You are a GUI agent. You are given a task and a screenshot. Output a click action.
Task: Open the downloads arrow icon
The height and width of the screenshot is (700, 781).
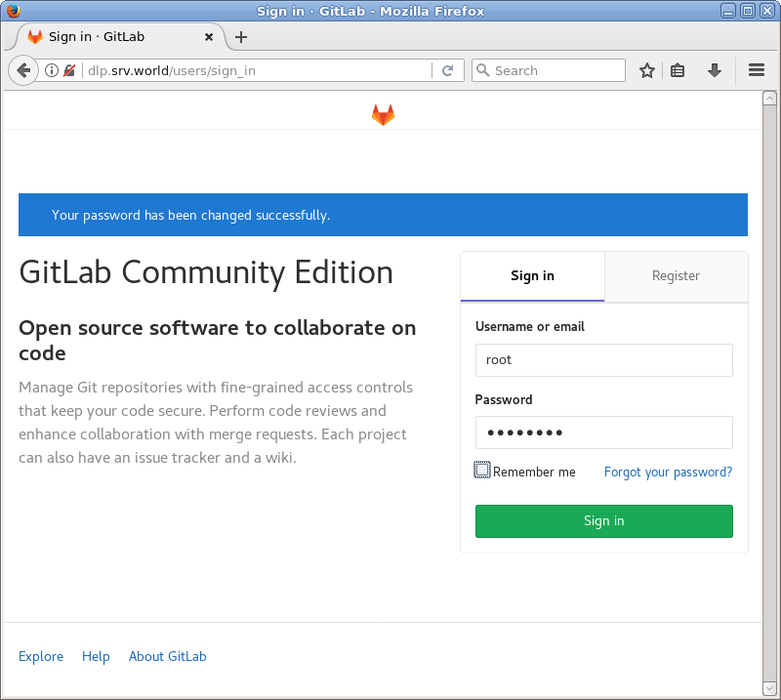coord(715,70)
